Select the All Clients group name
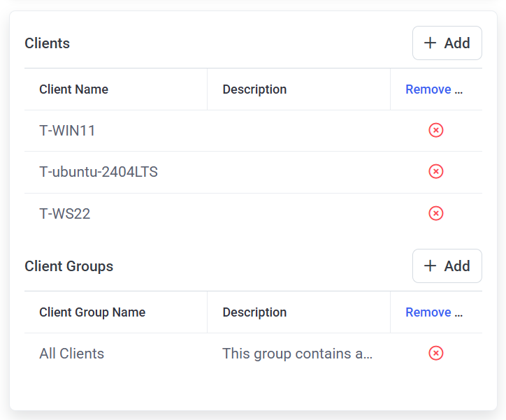Image resolution: width=506 pixels, height=420 pixels. [x=72, y=354]
